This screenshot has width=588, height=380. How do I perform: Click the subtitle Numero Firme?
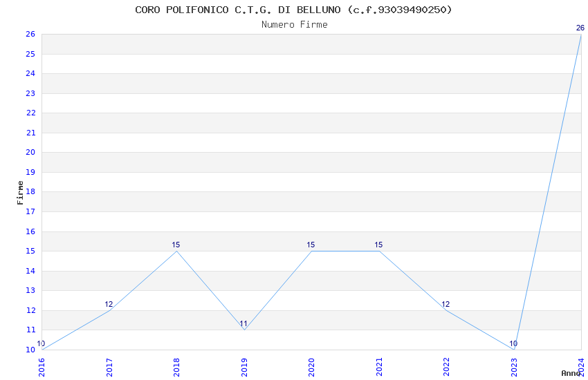[295, 25]
